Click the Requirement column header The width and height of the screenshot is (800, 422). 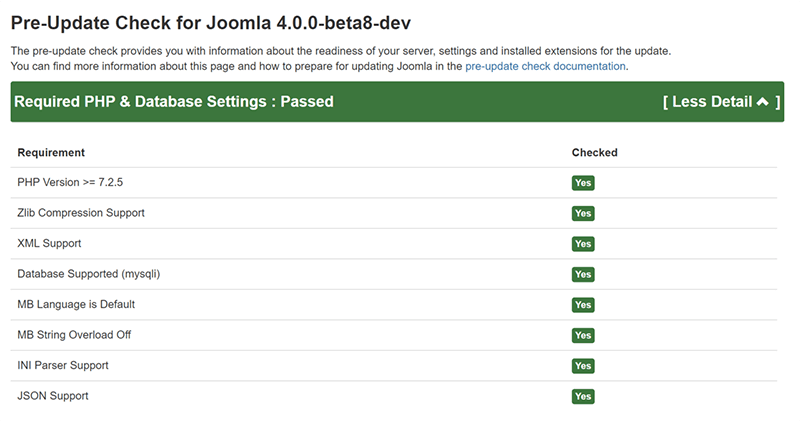pyautogui.click(x=51, y=153)
